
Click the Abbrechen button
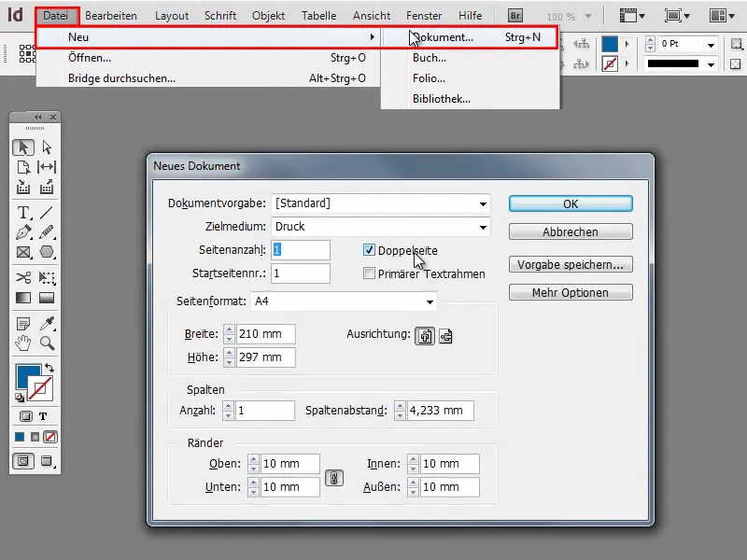(571, 231)
